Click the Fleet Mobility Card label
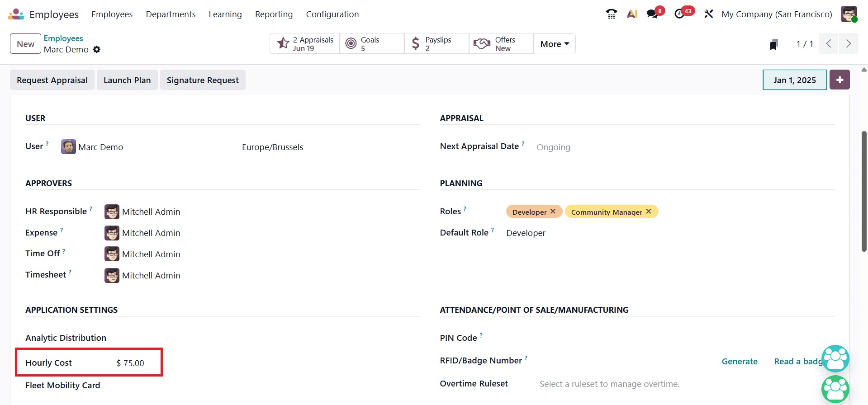Viewport: 868px width, 405px height. click(62, 385)
